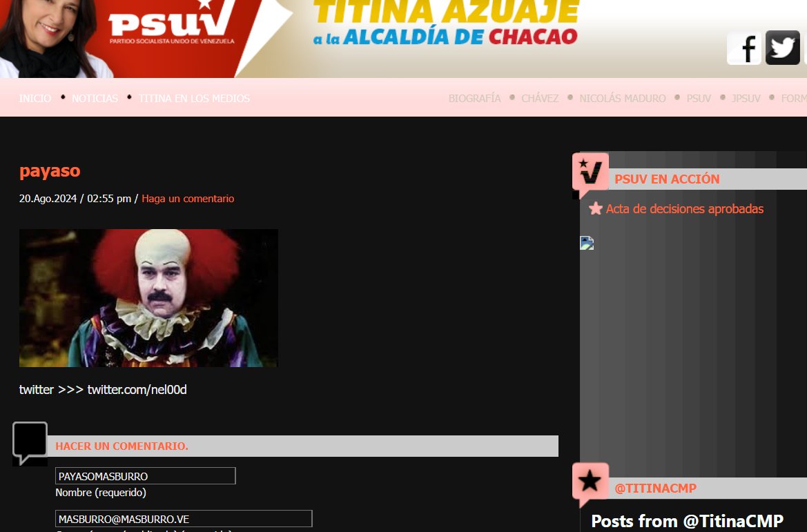Click the TITINA AZUAJE banner title
Viewport: 807px width, 532px height.
(447, 12)
